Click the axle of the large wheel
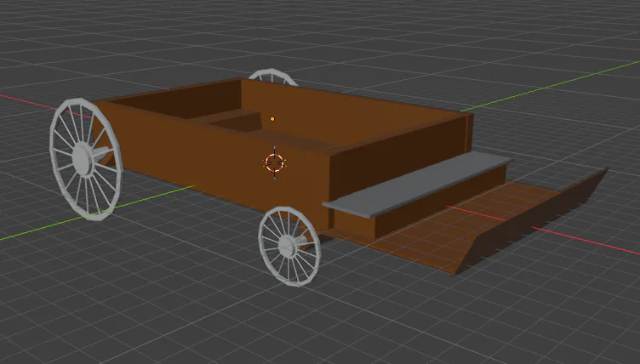640x364 pixels. click(x=102, y=153)
